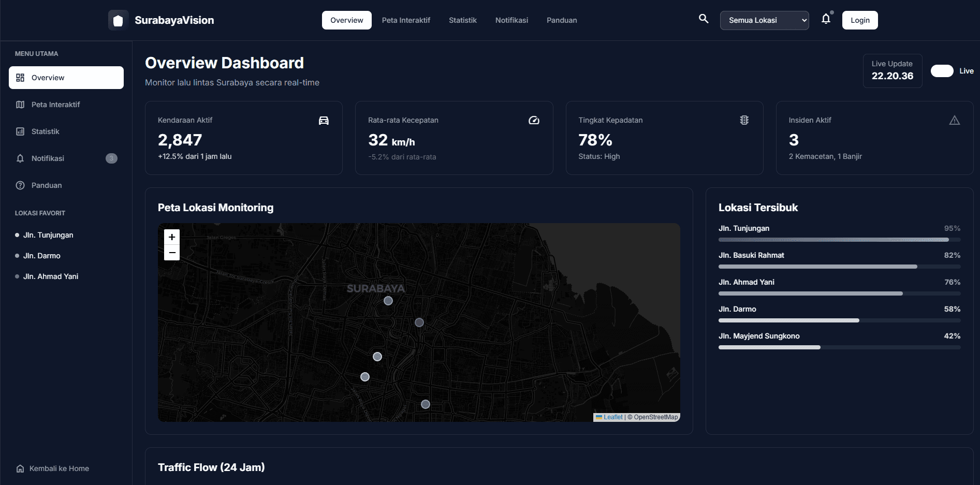Select favorite location Jln. Tunjungan
The height and width of the screenshot is (485, 980).
point(48,234)
